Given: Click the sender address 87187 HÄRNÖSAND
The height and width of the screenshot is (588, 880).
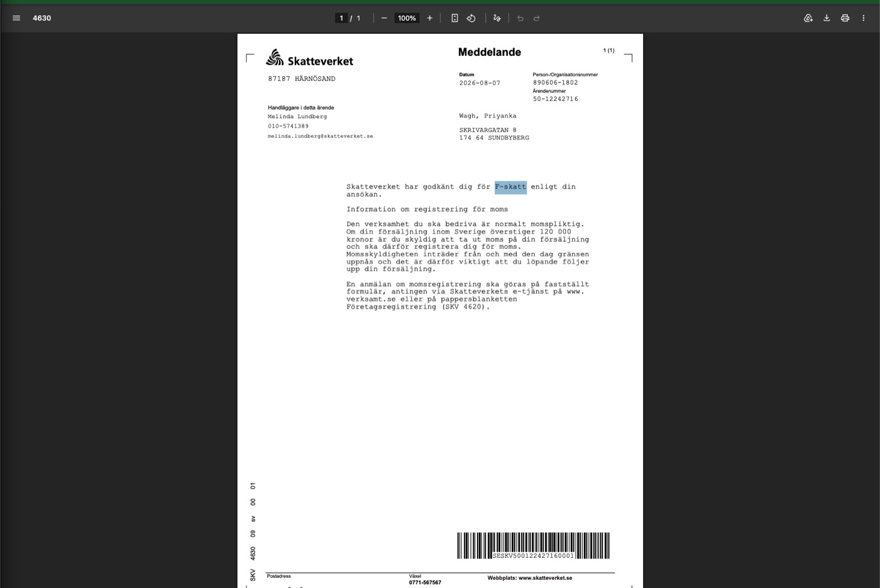Looking at the screenshot, I should coord(302,79).
